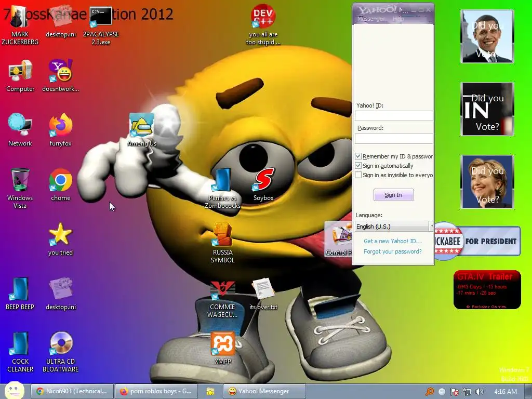This screenshot has height=399, width=532.
Task: Switch to Nico6903 Chrome taskbar window
Action: [x=72, y=391]
